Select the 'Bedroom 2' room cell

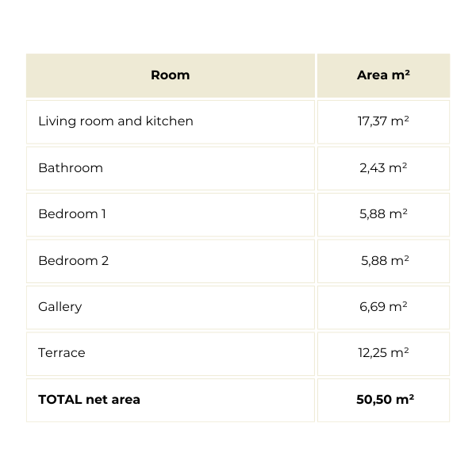(73, 260)
